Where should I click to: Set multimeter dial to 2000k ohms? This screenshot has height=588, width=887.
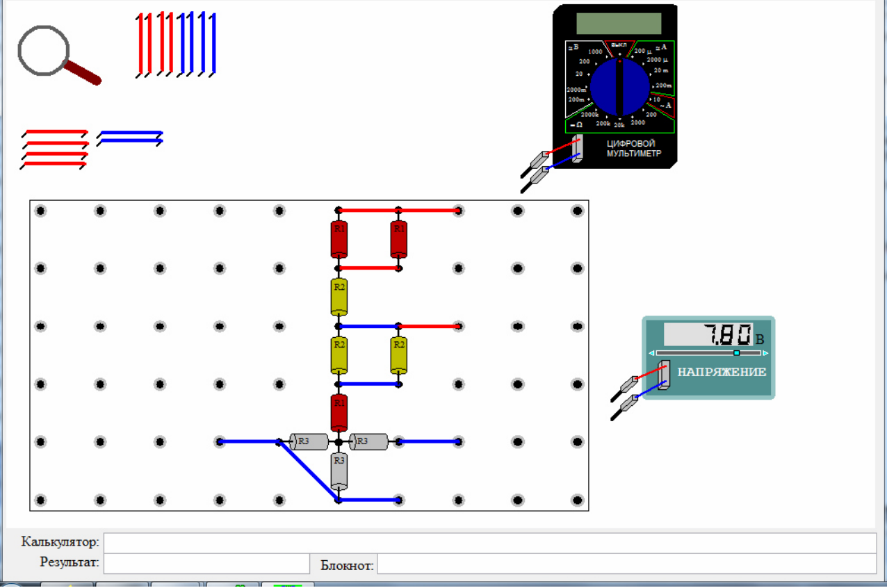[x=589, y=114]
